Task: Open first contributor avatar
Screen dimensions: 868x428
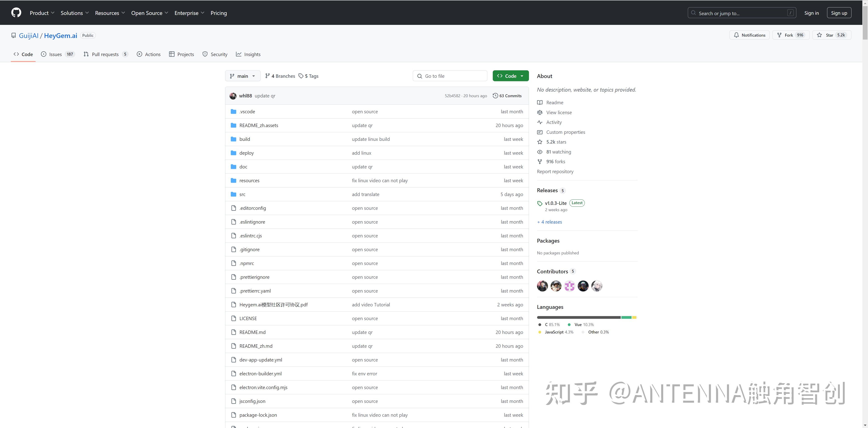Action: [542, 286]
